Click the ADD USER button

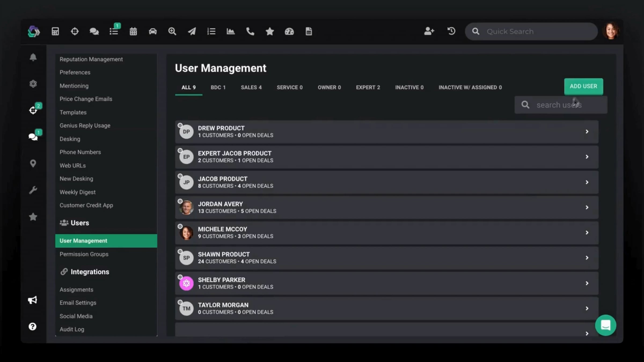point(583,86)
